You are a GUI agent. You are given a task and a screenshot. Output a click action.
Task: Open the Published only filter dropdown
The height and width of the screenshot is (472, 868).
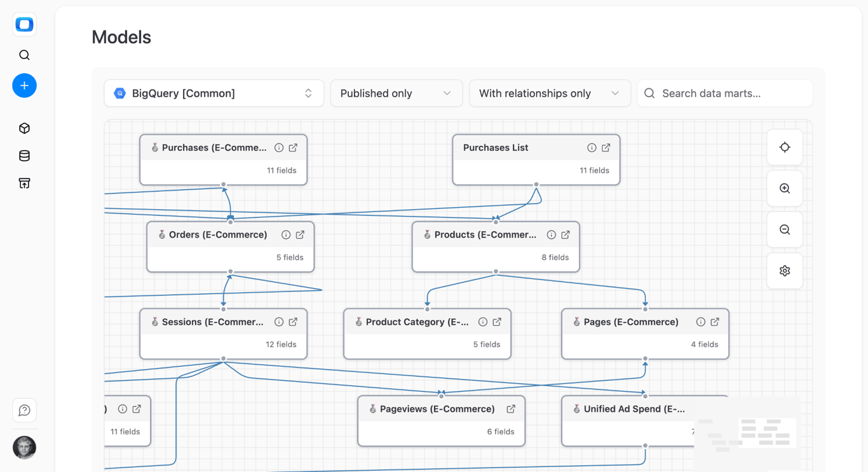[x=397, y=93]
